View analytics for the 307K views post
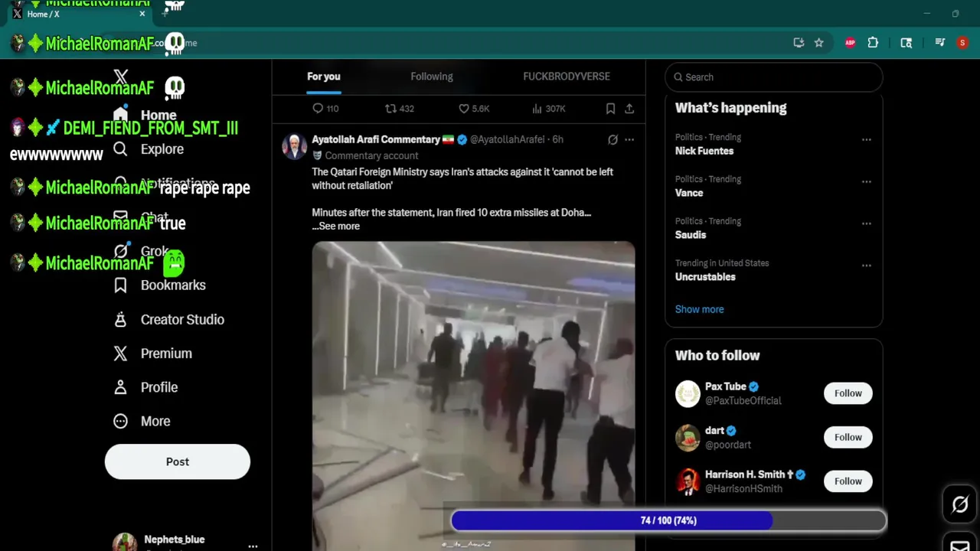 coord(548,109)
